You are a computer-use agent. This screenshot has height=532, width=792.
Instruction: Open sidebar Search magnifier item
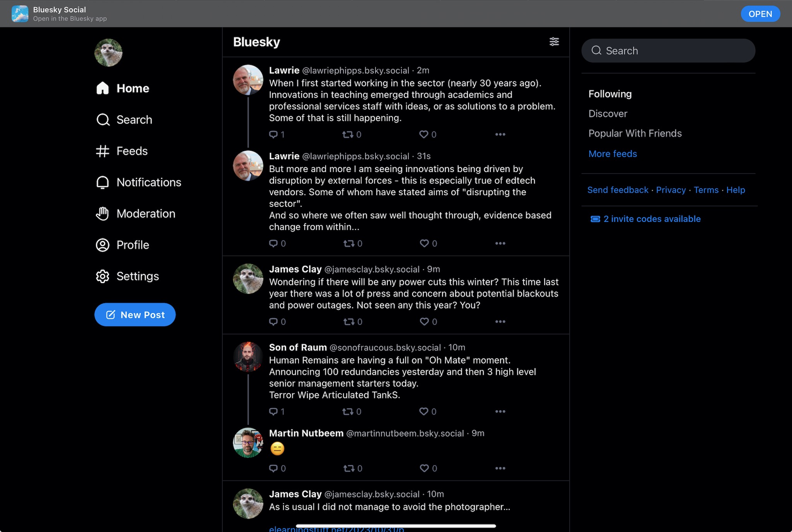point(102,120)
